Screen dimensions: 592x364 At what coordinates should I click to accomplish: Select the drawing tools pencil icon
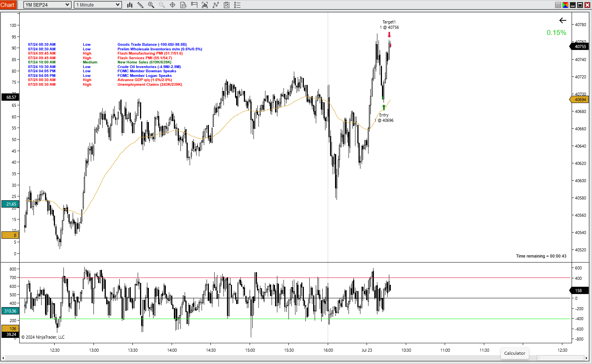[140, 5]
